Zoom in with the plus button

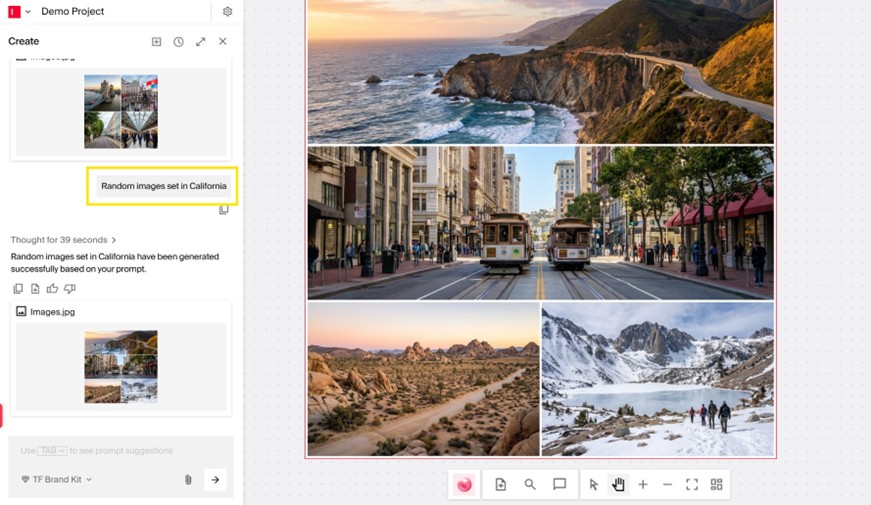pos(643,484)
